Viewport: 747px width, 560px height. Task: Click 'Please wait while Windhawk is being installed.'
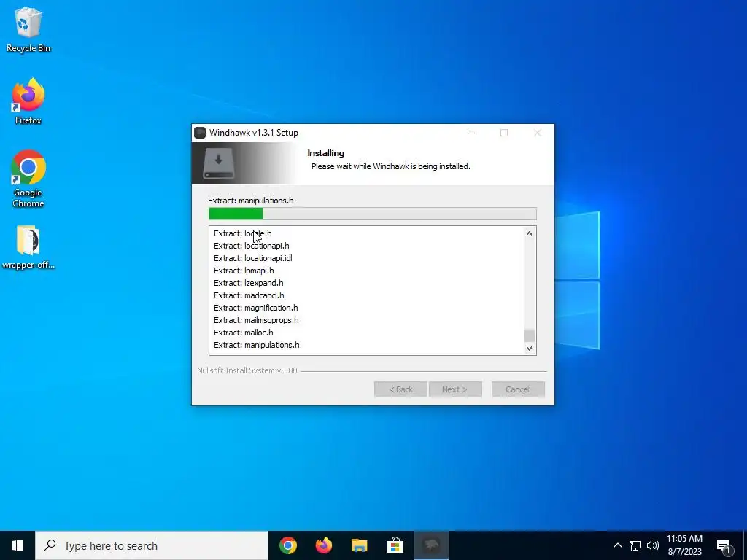pyautogui.click(x=391, y=166)
